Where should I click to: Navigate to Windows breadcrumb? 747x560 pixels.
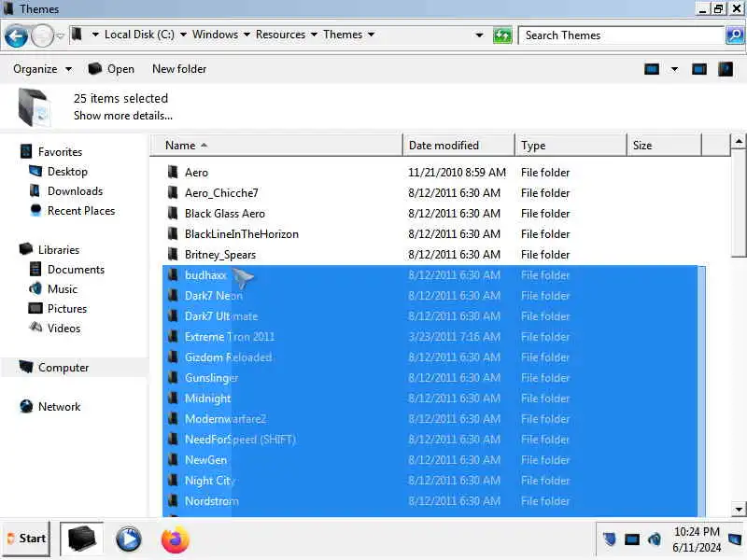pos(215,35)
